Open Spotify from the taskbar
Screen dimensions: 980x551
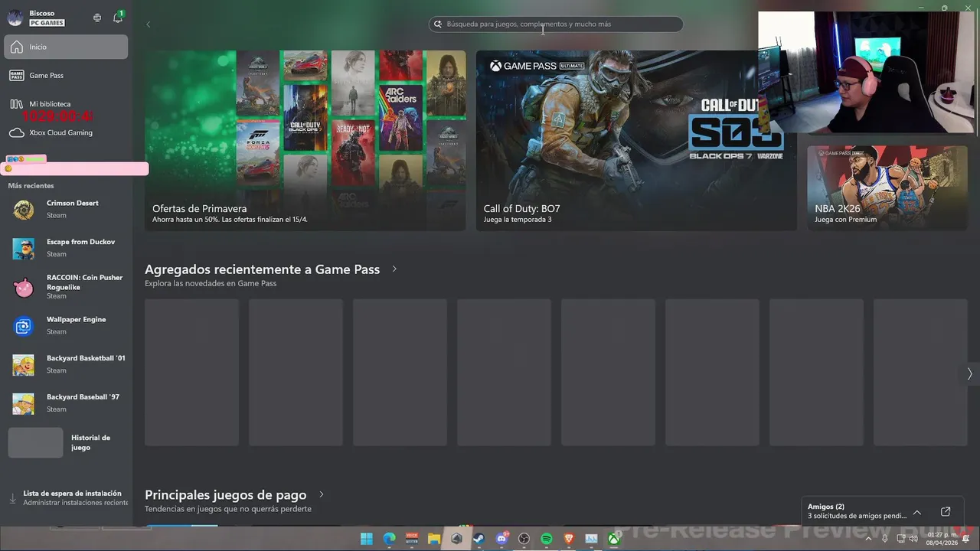click(547, 539)
